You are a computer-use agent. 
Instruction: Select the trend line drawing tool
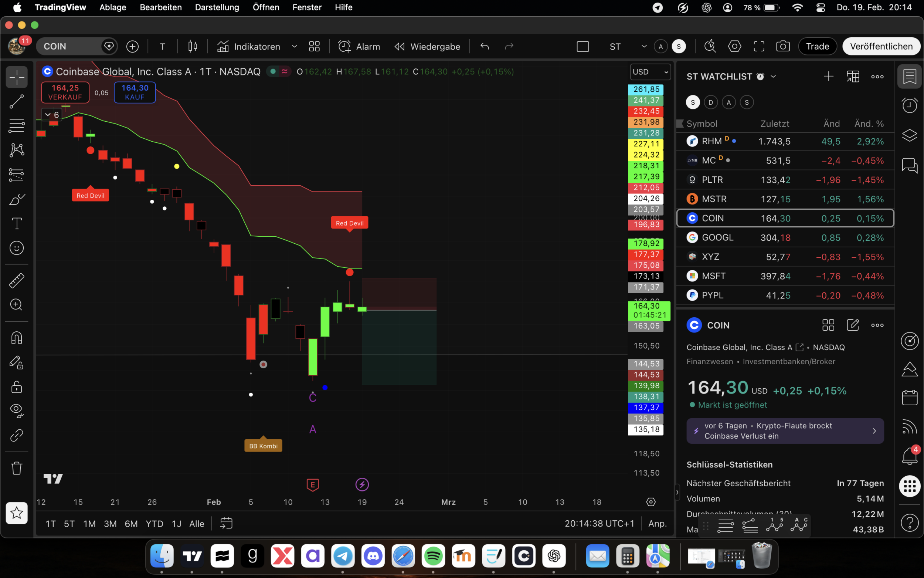point(16,102)
